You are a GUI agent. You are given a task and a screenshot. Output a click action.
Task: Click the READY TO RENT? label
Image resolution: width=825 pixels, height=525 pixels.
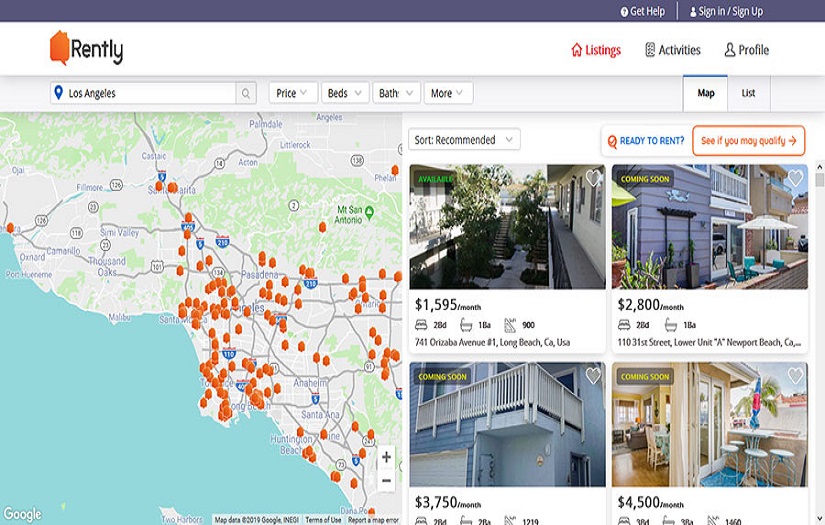tap(652, 140)
